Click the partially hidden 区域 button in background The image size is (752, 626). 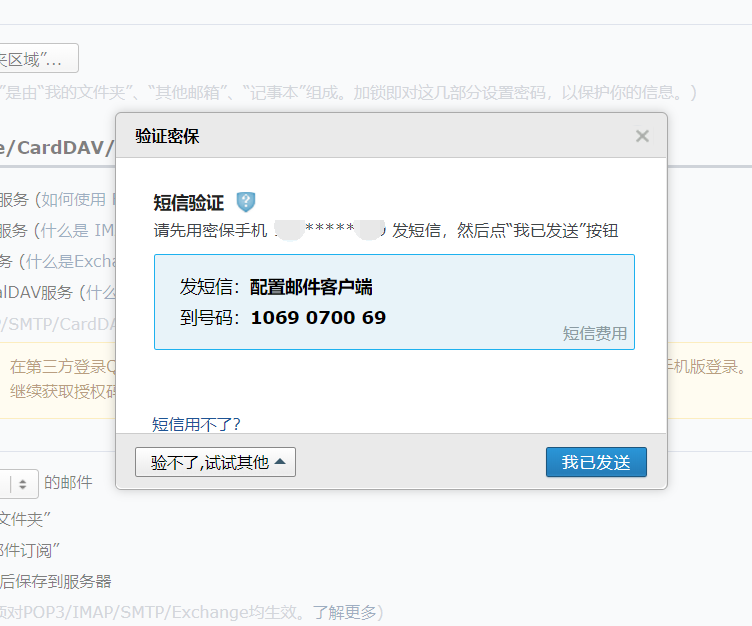pos(38,58)
